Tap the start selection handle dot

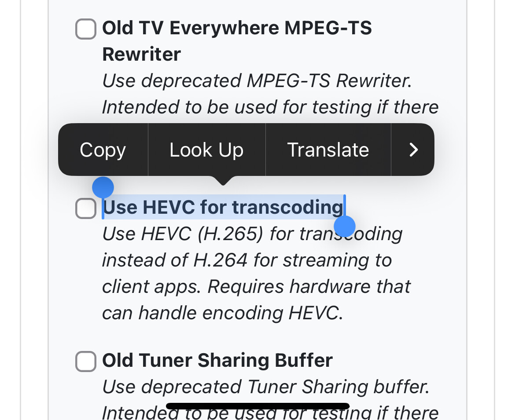[103, 188]
